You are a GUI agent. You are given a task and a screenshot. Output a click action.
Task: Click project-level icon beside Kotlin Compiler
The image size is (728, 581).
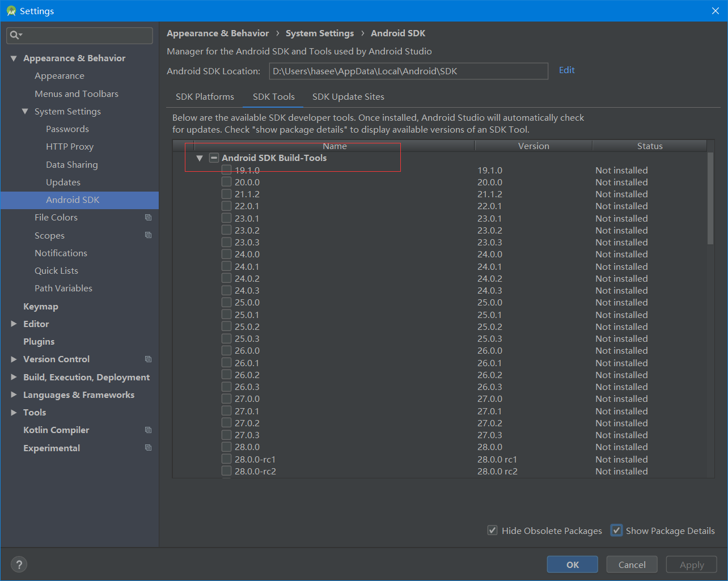pos(148,430)
